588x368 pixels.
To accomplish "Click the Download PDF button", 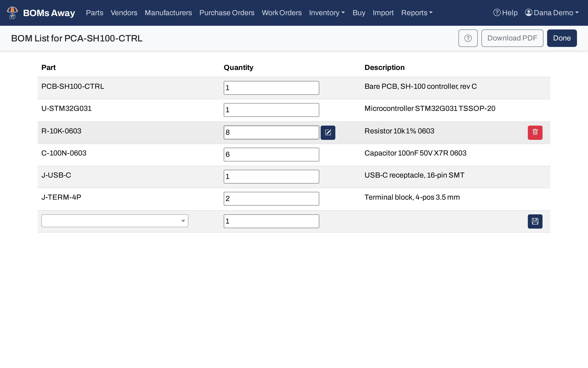I will (x=512, y=38).
